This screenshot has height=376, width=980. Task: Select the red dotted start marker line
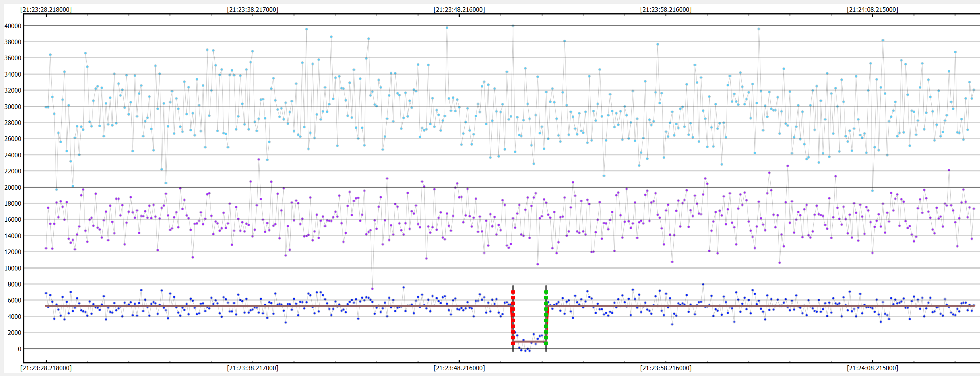tap(513, 318)
